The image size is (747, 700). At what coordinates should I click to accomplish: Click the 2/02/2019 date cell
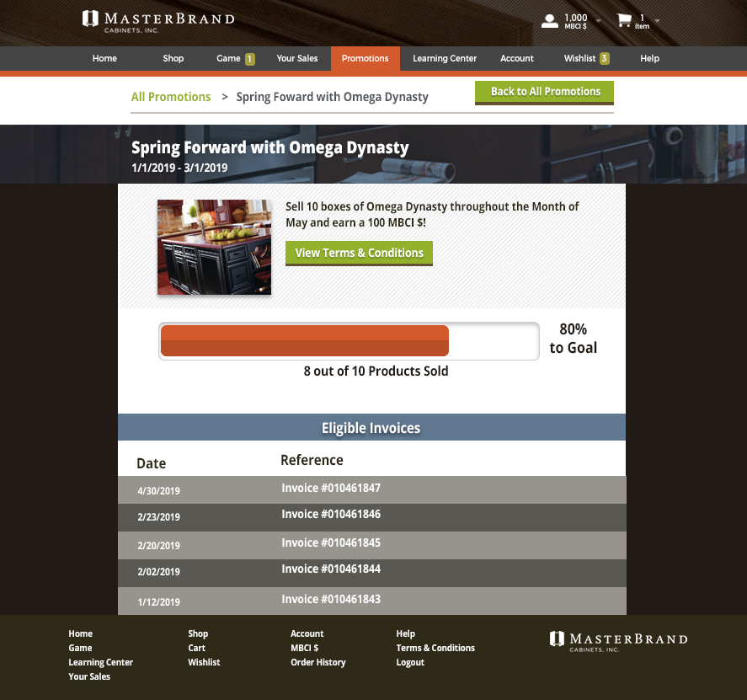[158, 572]
